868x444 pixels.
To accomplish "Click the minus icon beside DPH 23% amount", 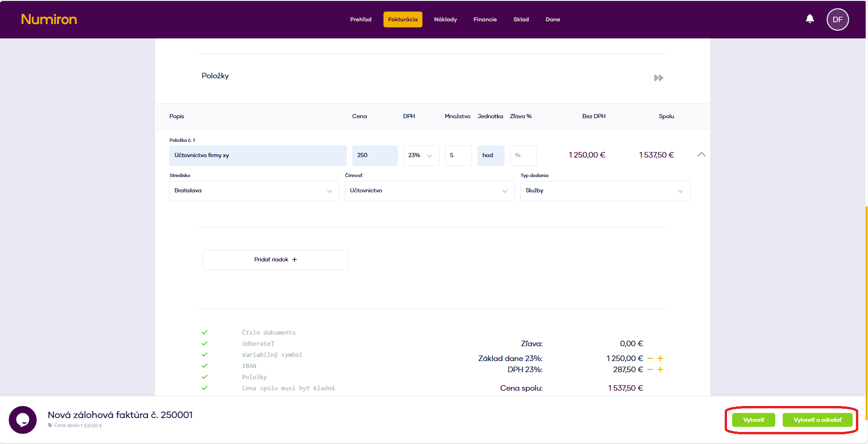I will [650, 369].
